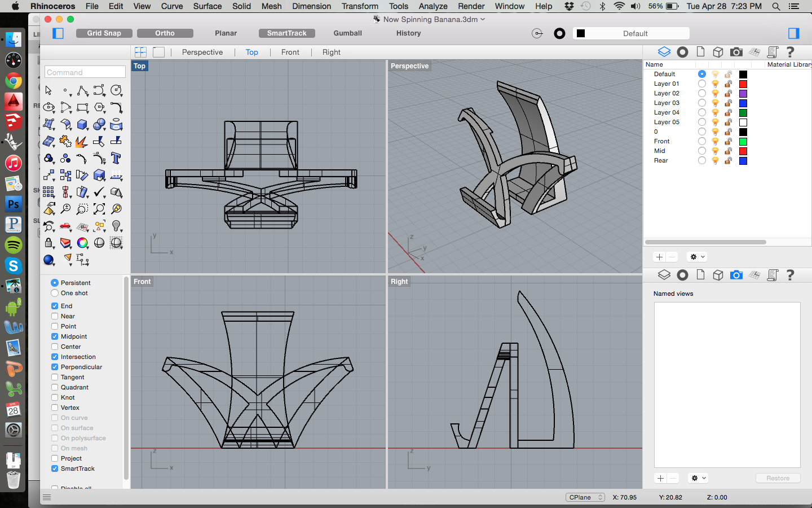Click the check mark tool icon
This screenshot has height=508, width=812.
tap(99, 192)
